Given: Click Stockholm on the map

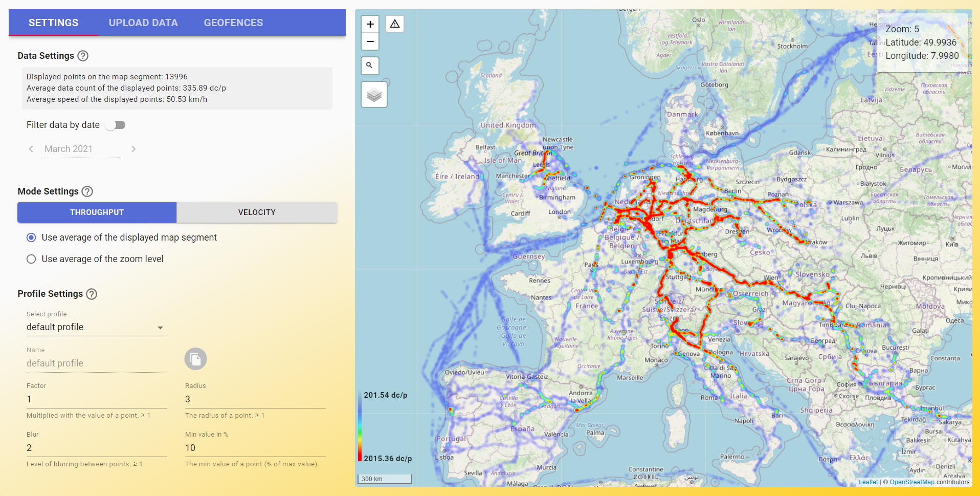Looking at the screenshot, I should pyautogui.click(x=793, y=46).
